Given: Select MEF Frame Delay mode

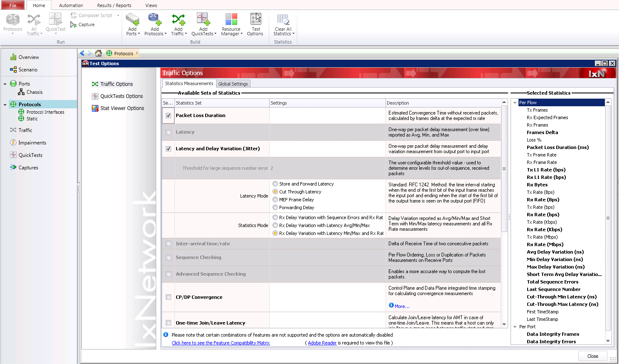Looking at the screenshot, I should click(x=275, y=200).
